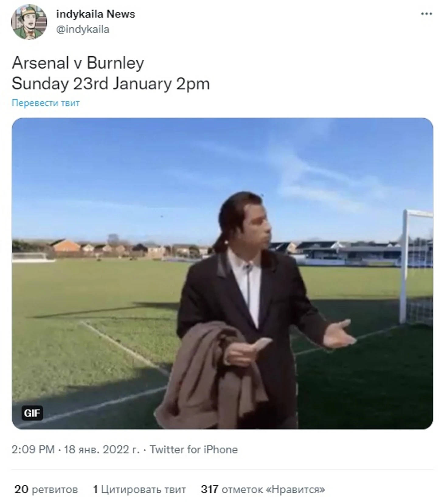Open the three-dot more options menu

pyautogui.click(x=426, y=14)
